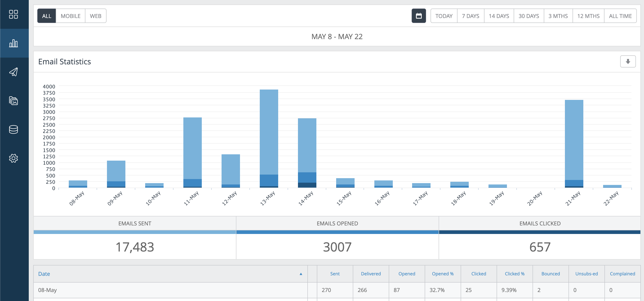
Task: Switch the filter to WEB
Action: pos(95,16)
